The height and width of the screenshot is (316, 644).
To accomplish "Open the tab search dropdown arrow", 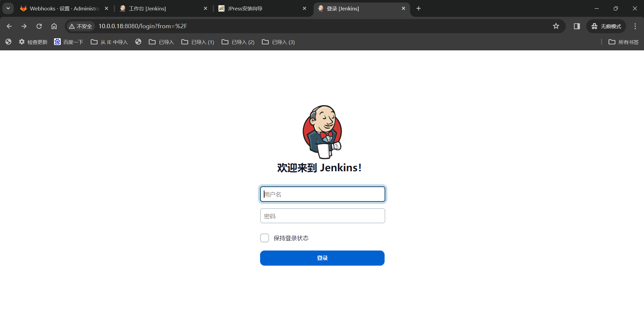I will [x=8, y=8].
